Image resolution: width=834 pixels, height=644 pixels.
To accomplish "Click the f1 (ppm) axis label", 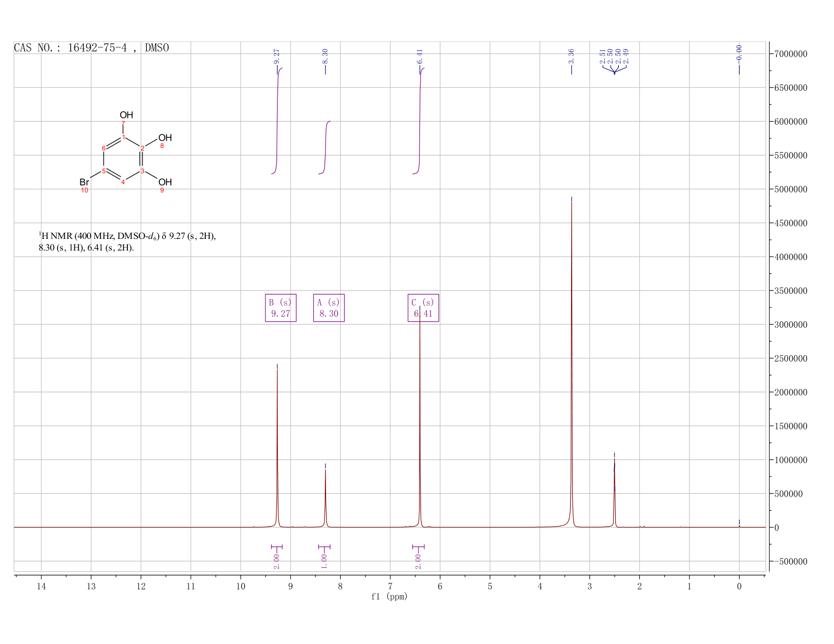I will click(x=389, y=597).
